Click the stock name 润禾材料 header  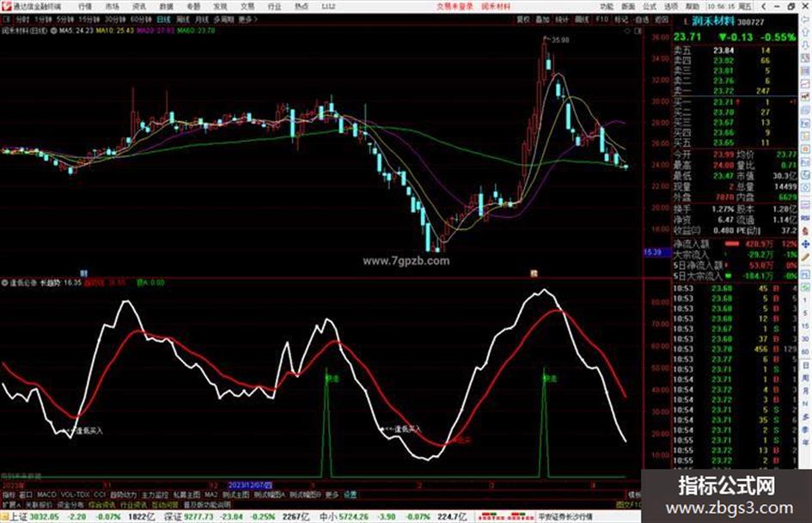pos(713,21)
